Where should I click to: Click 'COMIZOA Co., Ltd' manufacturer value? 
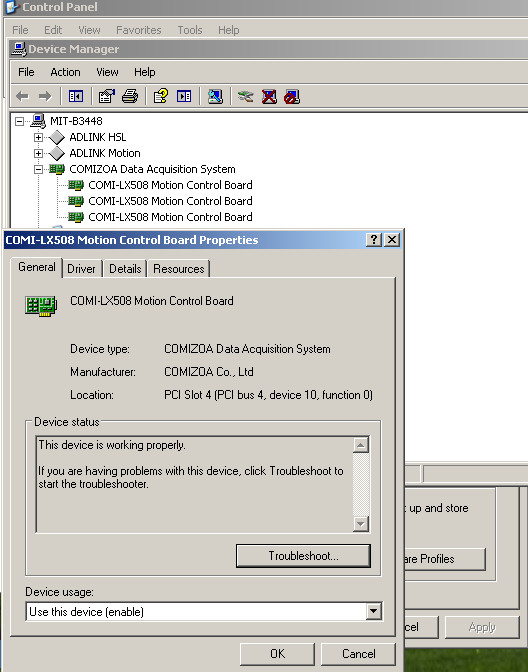(x=209, y=372)
